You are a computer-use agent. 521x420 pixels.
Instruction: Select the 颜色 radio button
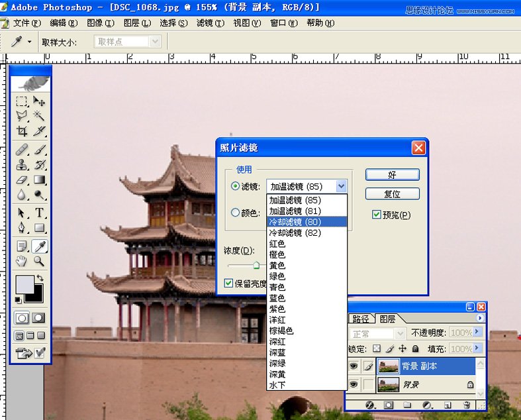[x=235, y=212]
